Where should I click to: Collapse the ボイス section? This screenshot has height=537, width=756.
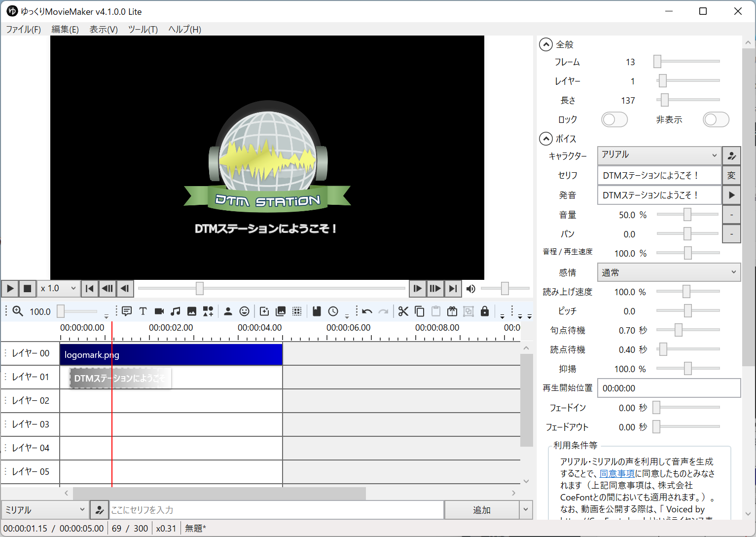pos(546,139)
